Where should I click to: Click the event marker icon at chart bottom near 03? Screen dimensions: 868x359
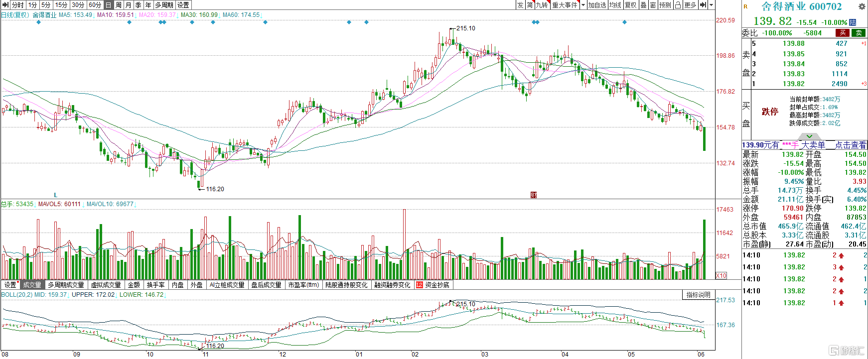[534, 195]
